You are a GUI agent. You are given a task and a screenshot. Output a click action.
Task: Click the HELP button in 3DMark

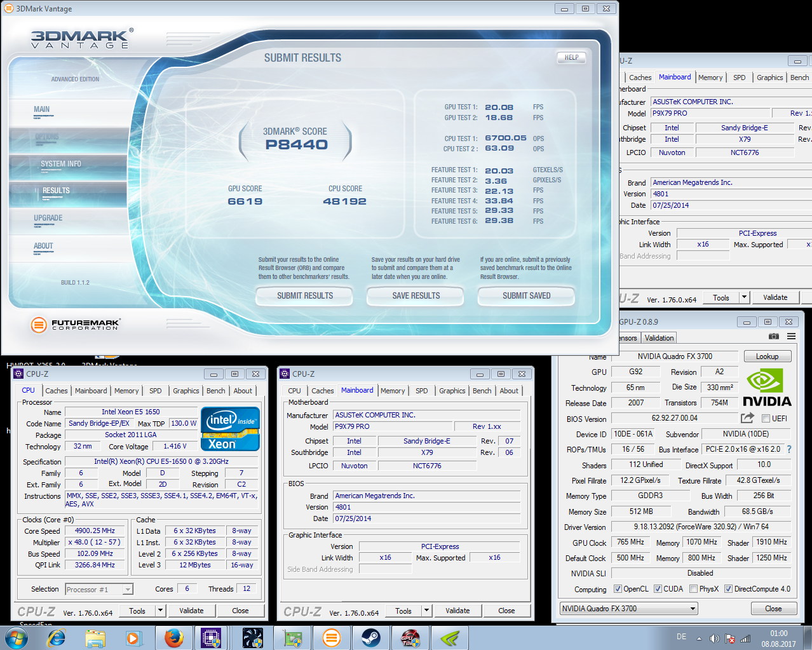click(571, 57)
